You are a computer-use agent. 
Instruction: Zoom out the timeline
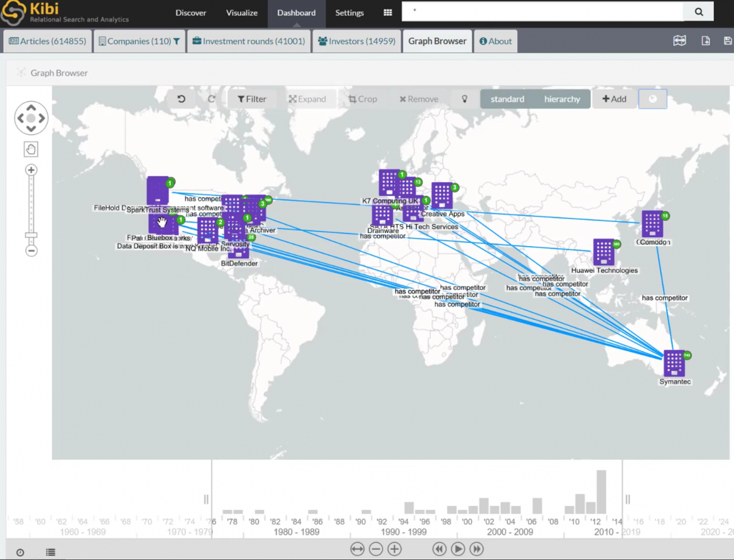(376, 549)
